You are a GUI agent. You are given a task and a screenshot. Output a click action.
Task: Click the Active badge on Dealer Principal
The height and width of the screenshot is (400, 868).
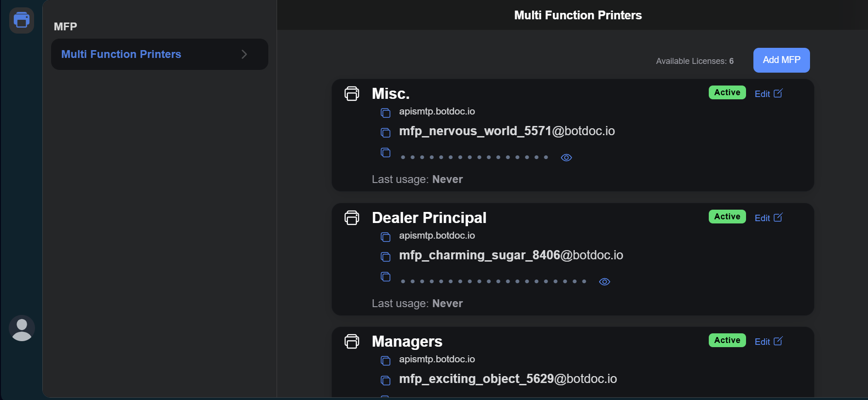[x=727, y=217]
